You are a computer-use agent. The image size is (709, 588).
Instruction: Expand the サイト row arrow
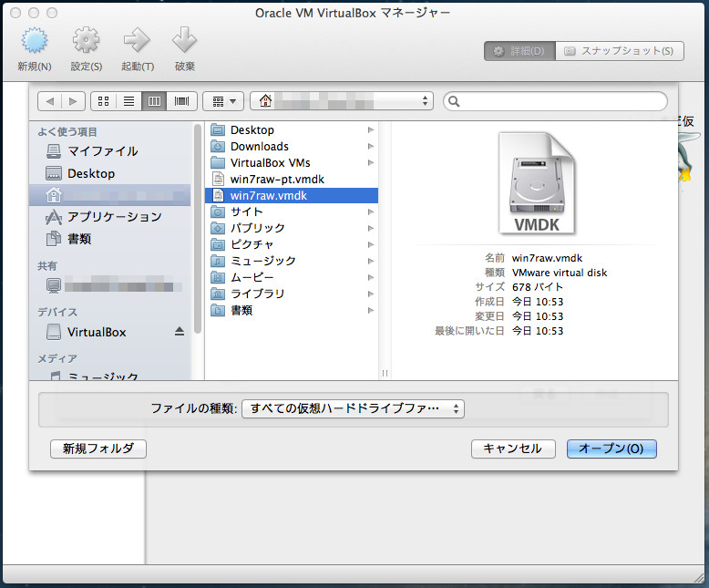(x=371, y=212)
